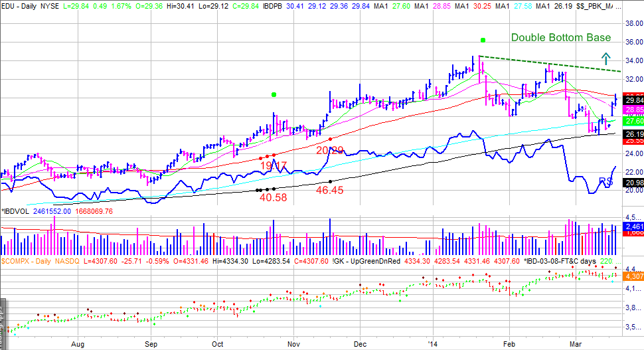644x350 pixels.
Task: Click the 1.67% percent change value
Action: tap(119, 6)
